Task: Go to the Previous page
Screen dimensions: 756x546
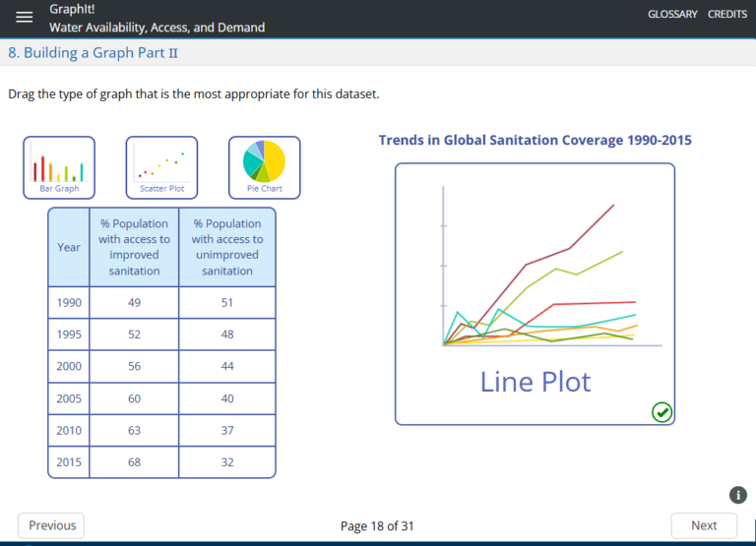Action: tap(51, 525)
